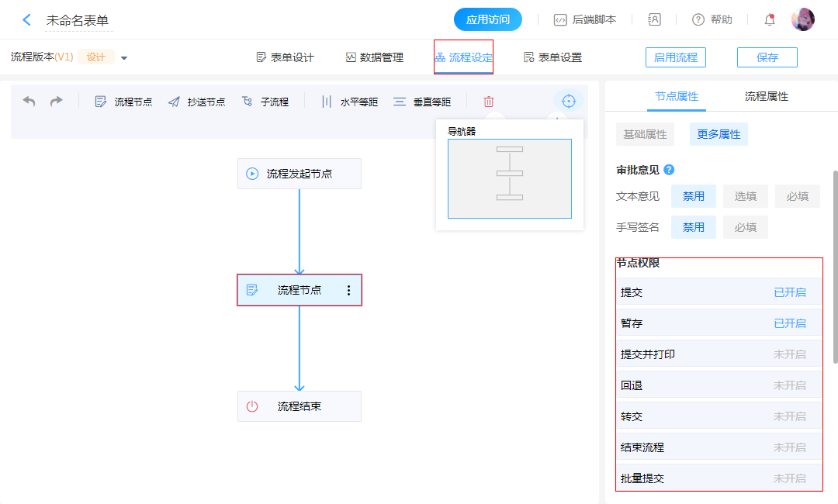Screen dimensions: 838x504
Task: Open the 数据管理 tab
Action: tap(375, 57)
